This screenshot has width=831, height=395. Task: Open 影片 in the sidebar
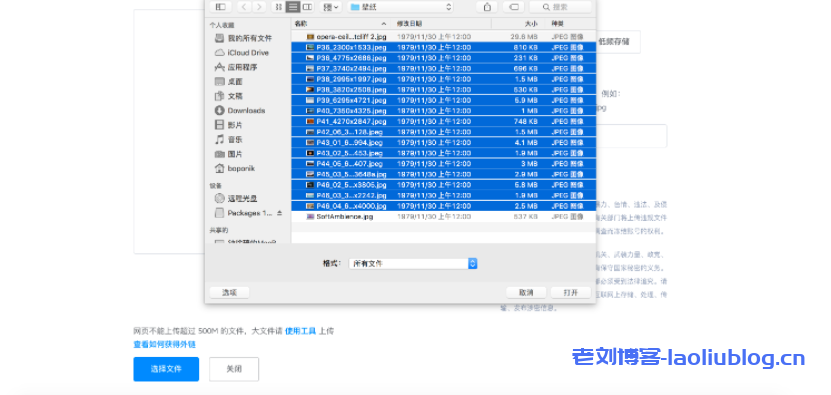click(229, 125)
